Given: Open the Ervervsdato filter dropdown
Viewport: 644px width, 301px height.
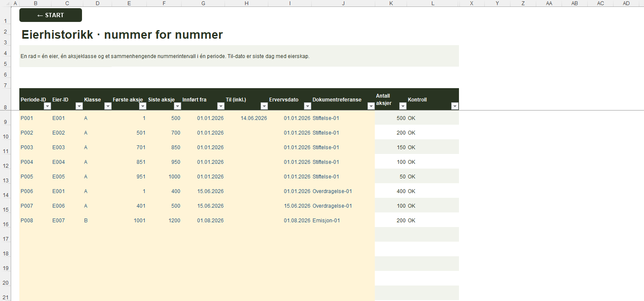Looking at the screenshot, I should [x=307, y=106].
